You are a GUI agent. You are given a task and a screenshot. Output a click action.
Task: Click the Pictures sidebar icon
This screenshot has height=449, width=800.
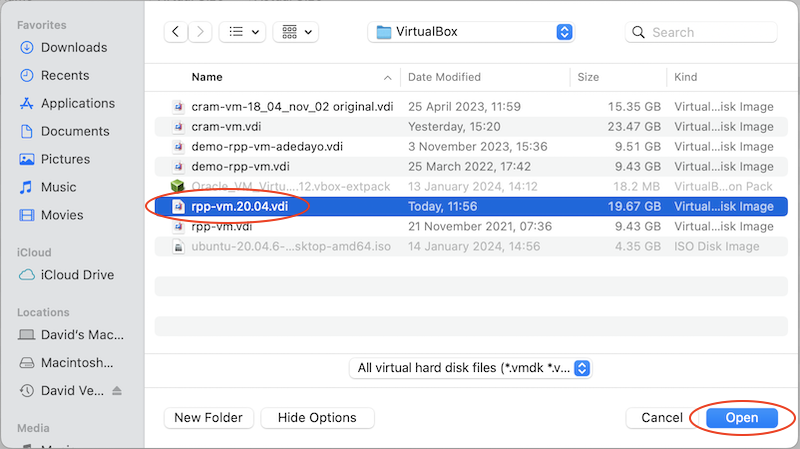(27, 159)
